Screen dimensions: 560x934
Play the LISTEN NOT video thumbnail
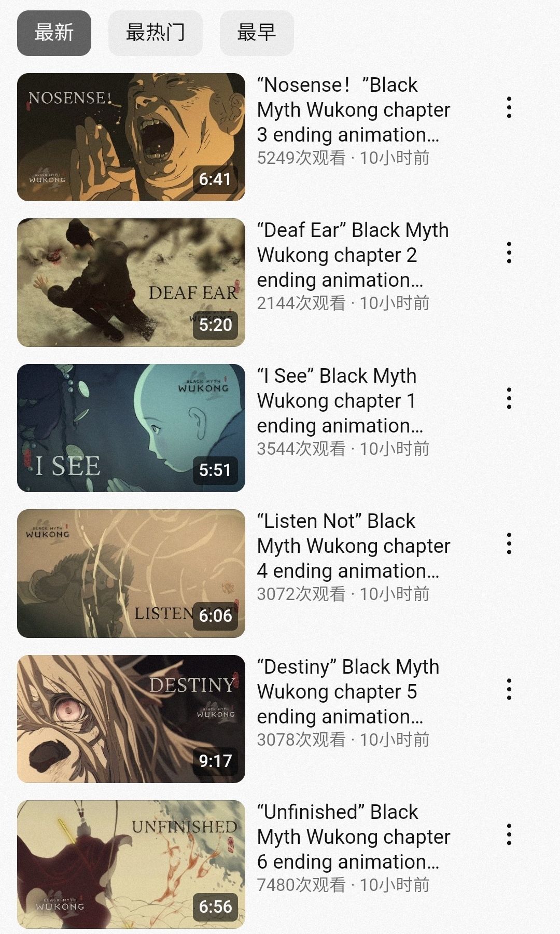click(x=131, y=574)
